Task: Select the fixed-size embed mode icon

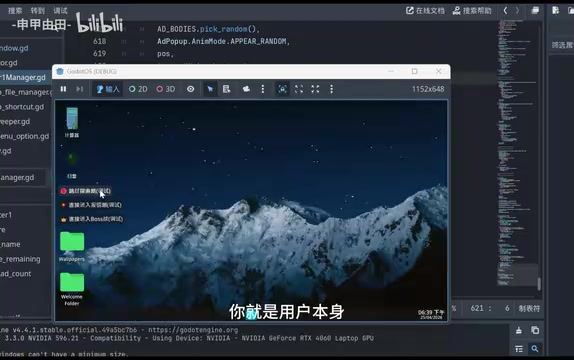Action: pyautogui.click(x=282, y=89)
